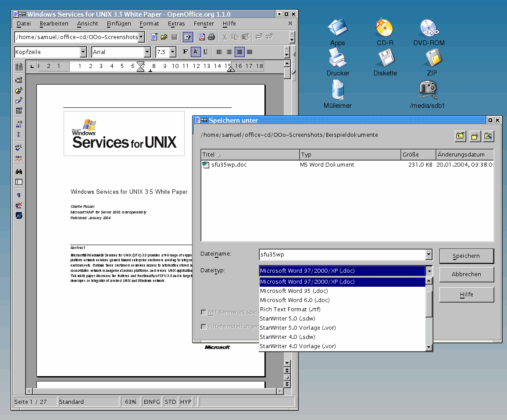507x420 pixels.
Task: Click the Abbrechen button
Action: (466, 274)
